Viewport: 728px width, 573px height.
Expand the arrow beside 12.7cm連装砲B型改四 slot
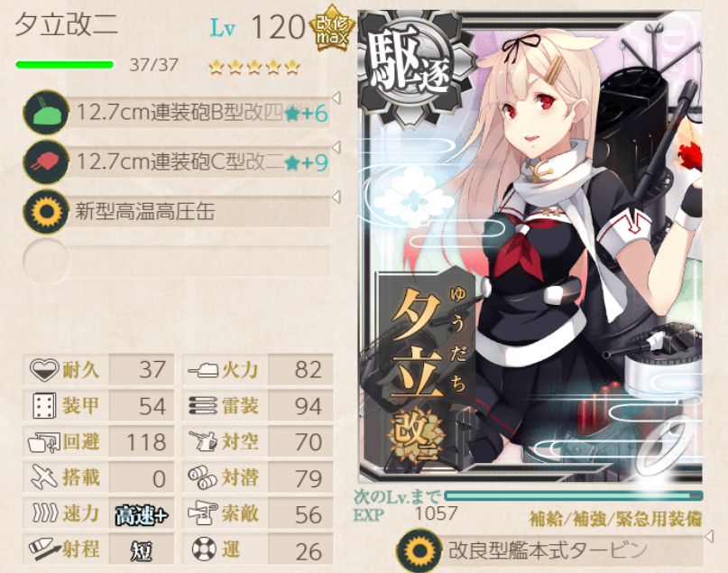click(336, 98)
